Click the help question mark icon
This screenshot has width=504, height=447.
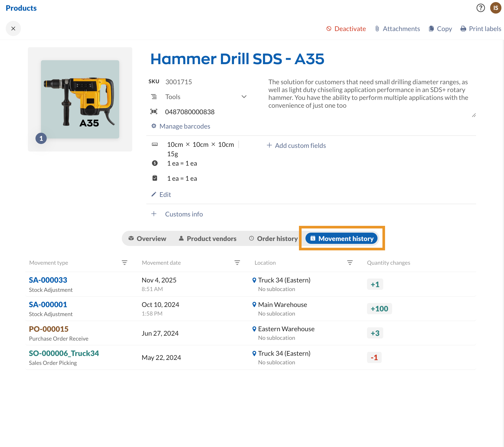[481, 8]
